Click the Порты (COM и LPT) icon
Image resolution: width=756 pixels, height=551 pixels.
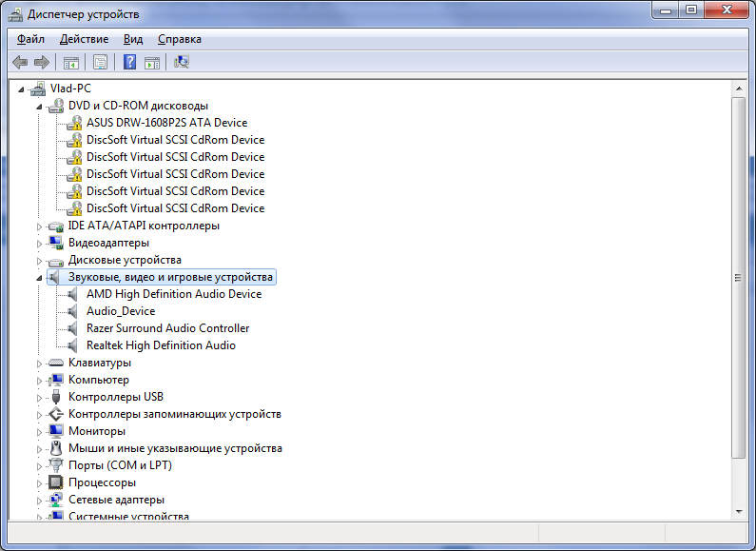click(x=56, y=465)
